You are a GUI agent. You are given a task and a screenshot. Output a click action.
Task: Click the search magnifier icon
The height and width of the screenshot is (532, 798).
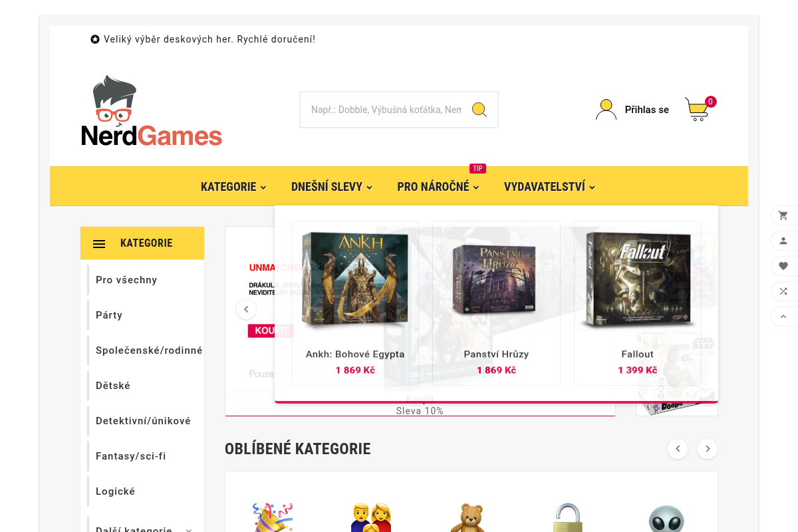(x=479, y=110)
